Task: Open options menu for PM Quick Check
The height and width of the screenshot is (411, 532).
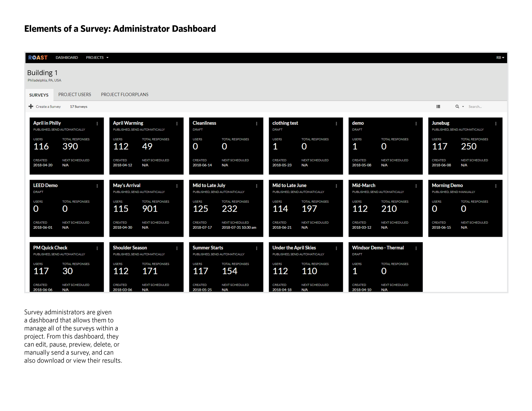Action: [x=97, y=248]
